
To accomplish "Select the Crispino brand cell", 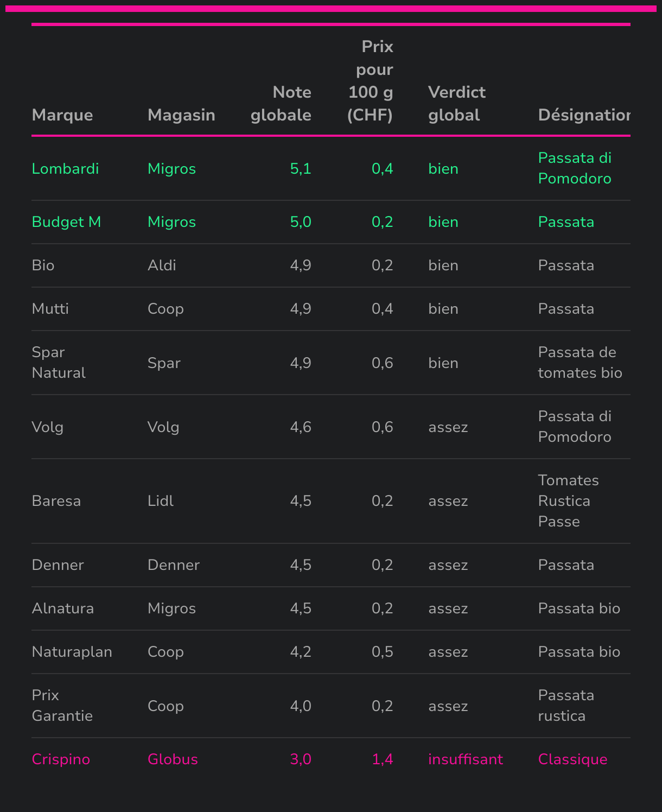I will pyautogui.click(x=61, y=759).
